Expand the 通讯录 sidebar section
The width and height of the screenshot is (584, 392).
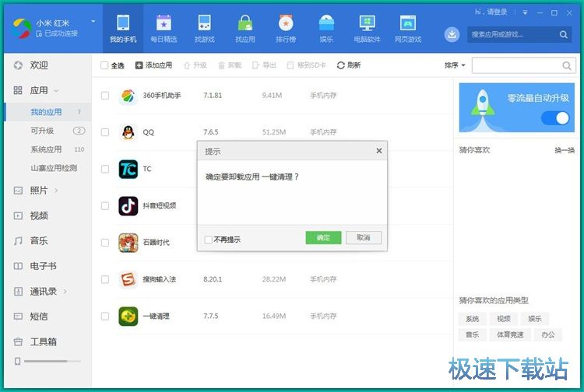click(65, 291)
